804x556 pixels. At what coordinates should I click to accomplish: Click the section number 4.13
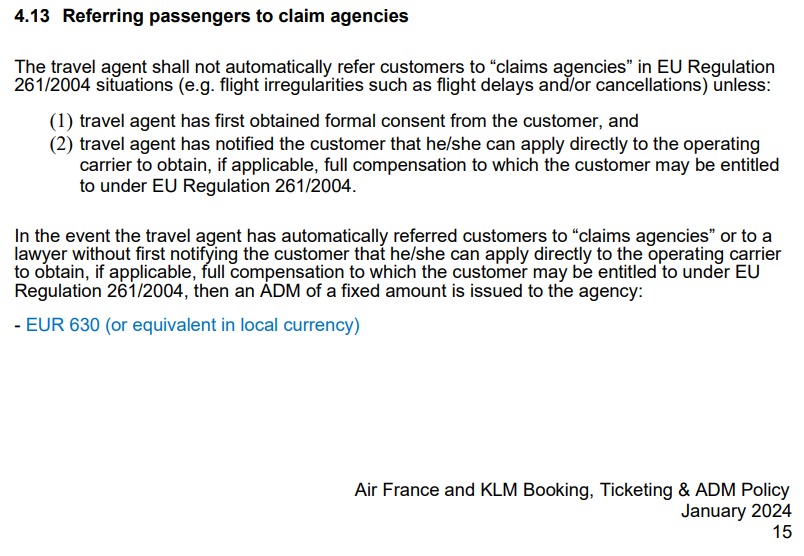point(32,16)
